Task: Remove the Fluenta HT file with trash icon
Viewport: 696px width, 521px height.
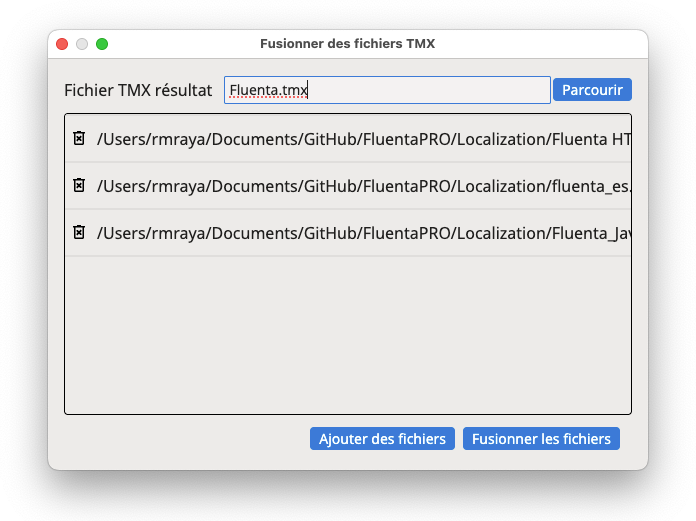Action: click(79, 138)
